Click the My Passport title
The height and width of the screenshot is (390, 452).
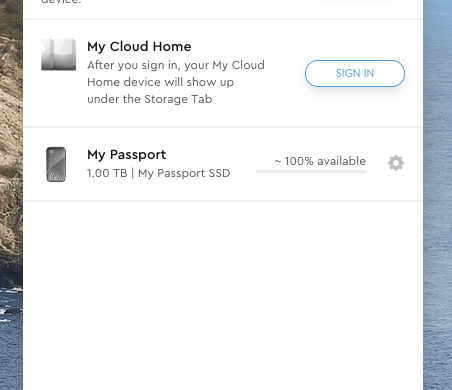(127, 155)
